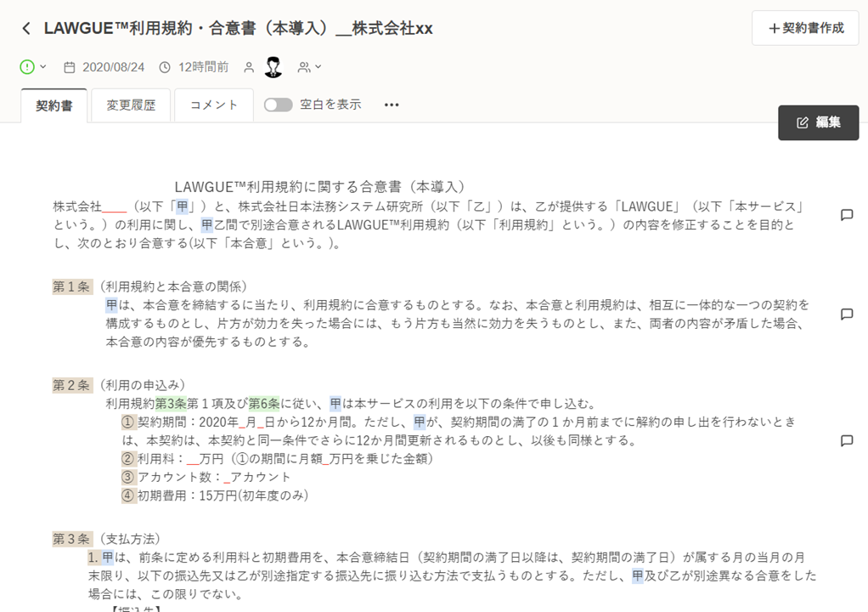
Task: Click the 契約書作成 button
Action: pos(805,28)
